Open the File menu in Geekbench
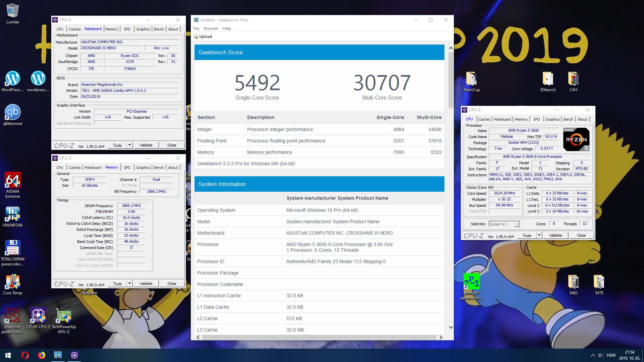This screenshot has height=362, width=644. pos(196,28)
